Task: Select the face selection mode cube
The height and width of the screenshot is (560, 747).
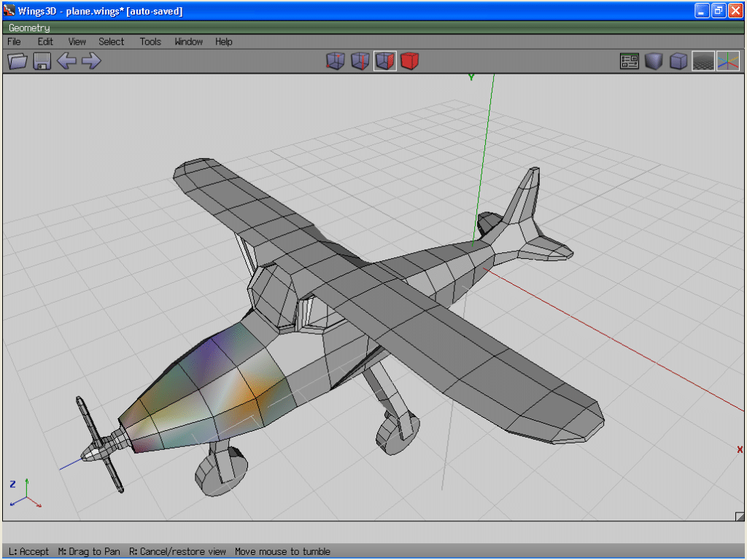Action: coord(385,61)
